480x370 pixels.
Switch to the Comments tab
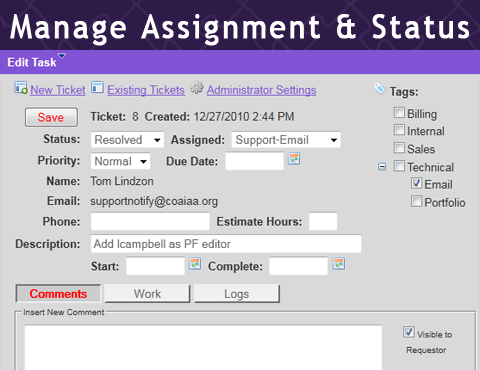[x=58, y=294]
